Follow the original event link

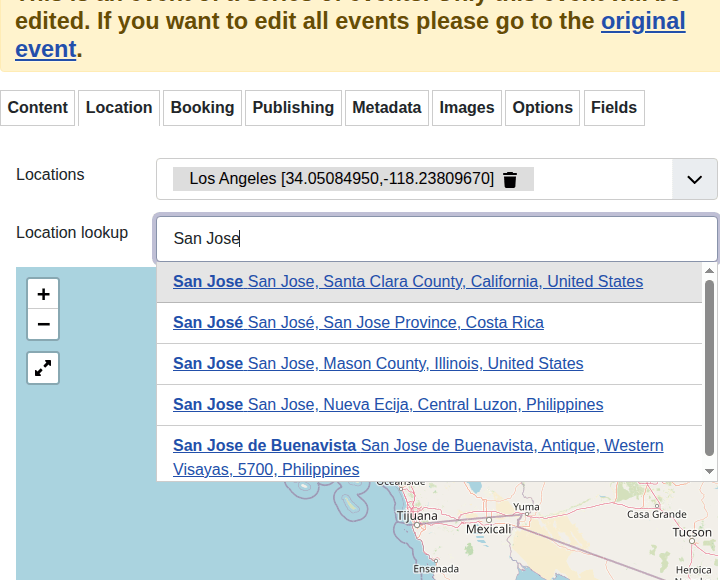(643, 22)
